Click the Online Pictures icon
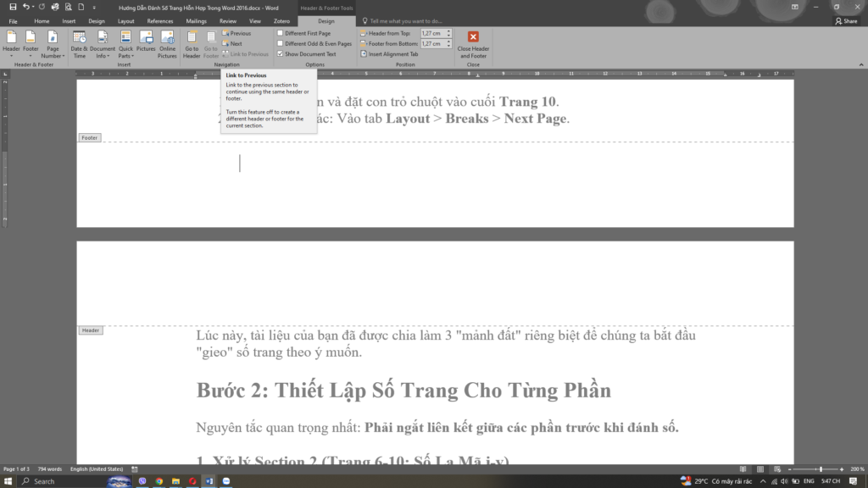 167,42
